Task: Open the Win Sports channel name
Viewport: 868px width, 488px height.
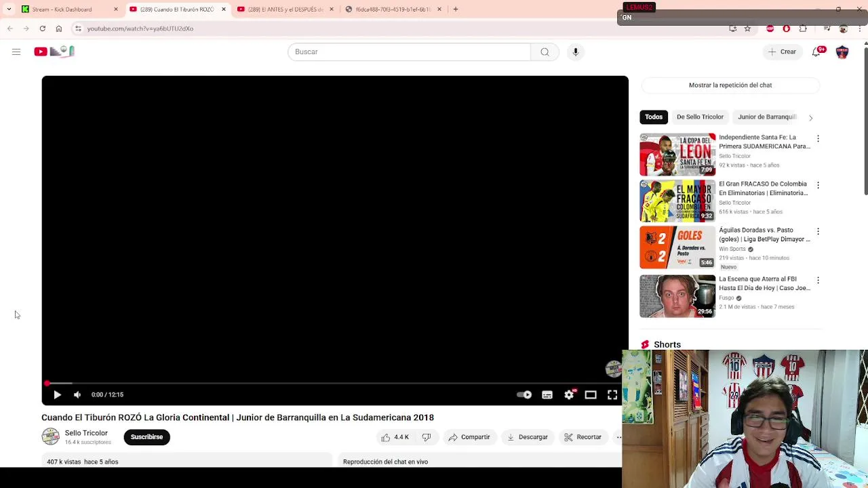Action: click(732, 249)
